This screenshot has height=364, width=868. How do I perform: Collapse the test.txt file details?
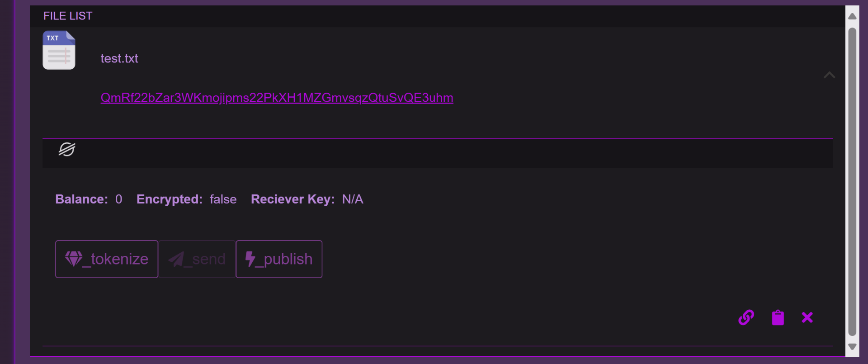click(x=829, y=75)
